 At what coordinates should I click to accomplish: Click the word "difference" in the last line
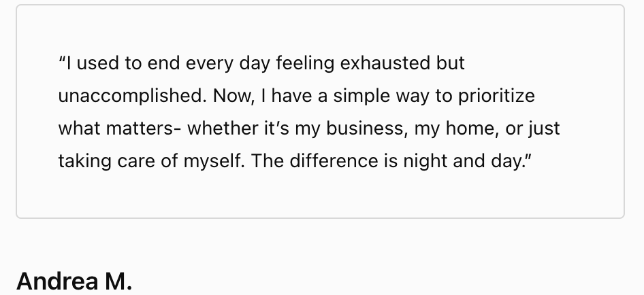click(x=334, y=161)
